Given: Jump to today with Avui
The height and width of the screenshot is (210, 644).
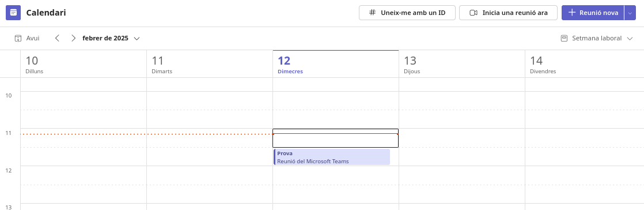Looking at the screenshot, I should tap(27, 38).
